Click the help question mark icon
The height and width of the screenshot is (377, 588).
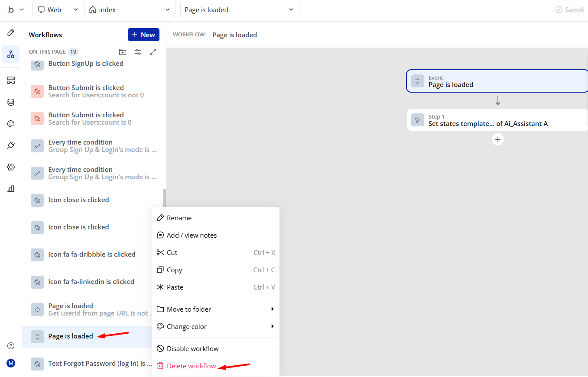11,346
